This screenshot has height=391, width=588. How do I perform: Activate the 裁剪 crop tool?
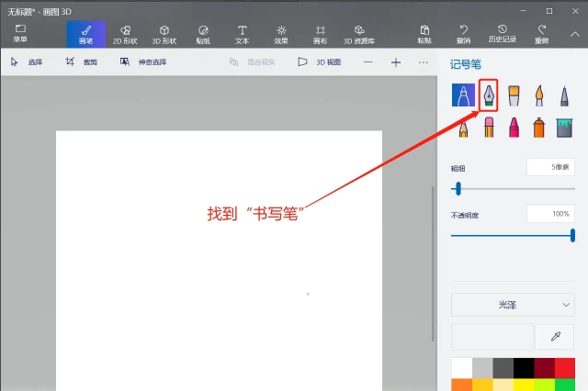pos(82,61)
